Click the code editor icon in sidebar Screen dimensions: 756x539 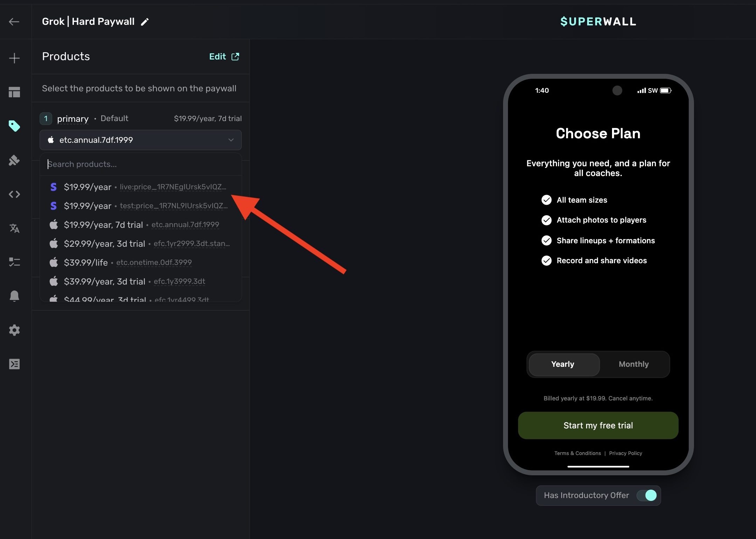(x=15, y=195)
